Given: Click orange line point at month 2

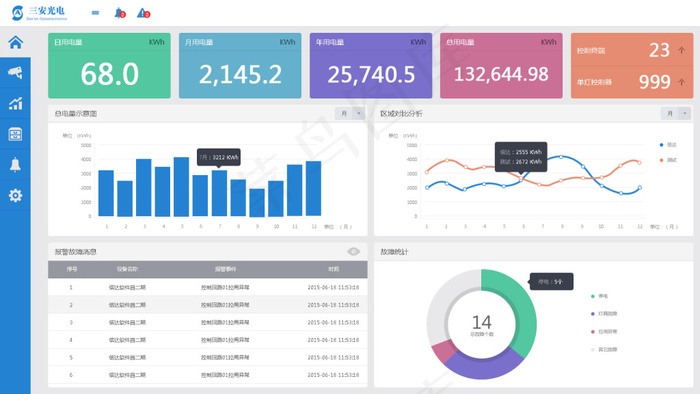Looking at the screenshot, I should click(447, 160).
